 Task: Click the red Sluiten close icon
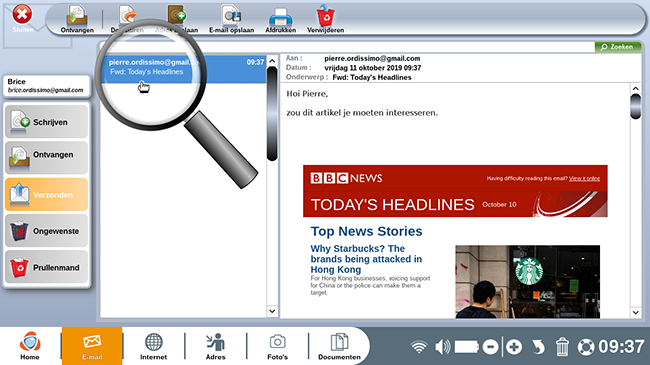(22, 15)
